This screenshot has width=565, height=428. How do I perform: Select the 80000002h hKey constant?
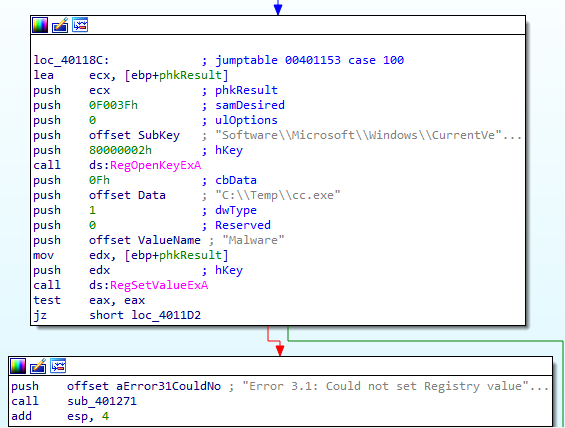(x=120, y=150)
